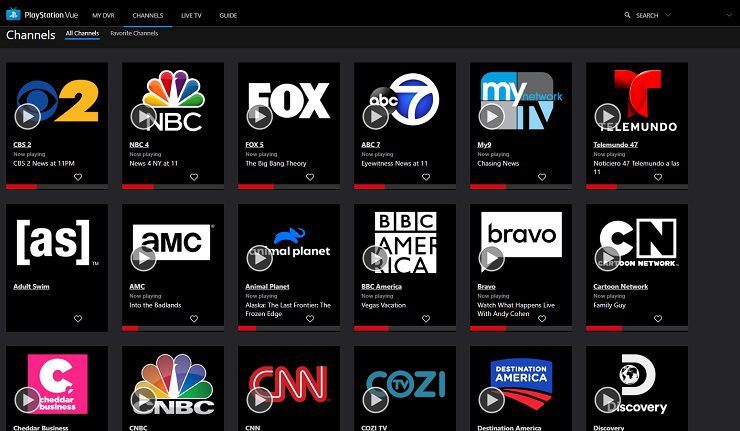The height and width of the screenshot is (431, 740).
Task: Expand the dropdown arrow beside Search
Action: pos(668,16)
